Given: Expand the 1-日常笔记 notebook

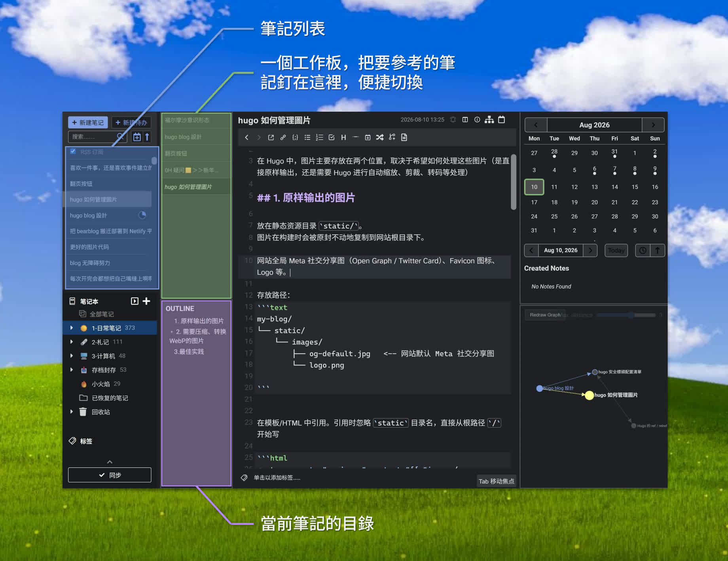Looking at the screenshot, I should tap(72, 328).
